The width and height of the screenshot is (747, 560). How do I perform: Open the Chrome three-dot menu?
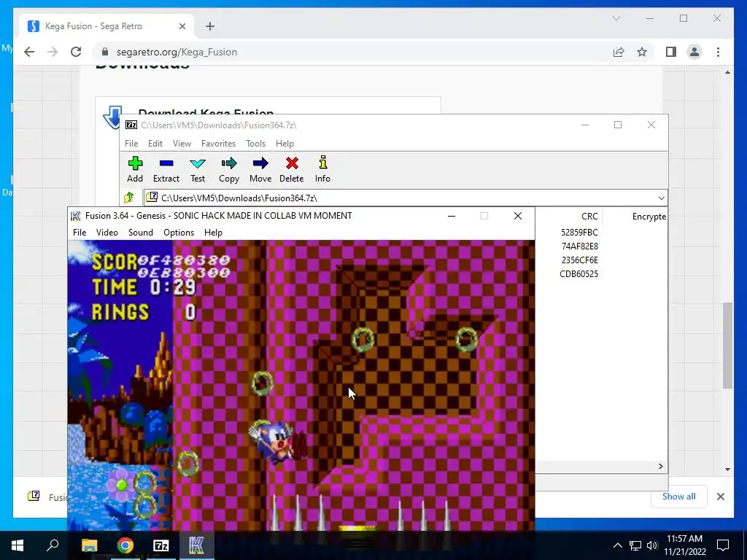point(718,52)
